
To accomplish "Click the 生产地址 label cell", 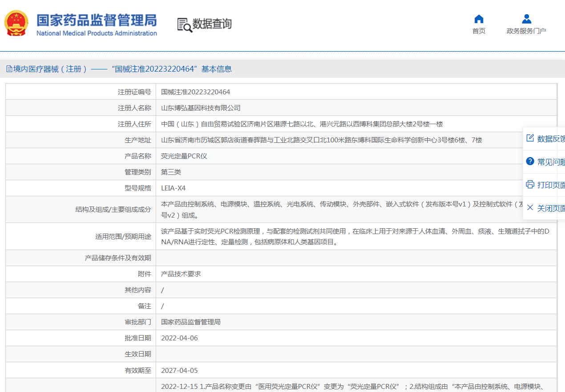I will (81, 140).
